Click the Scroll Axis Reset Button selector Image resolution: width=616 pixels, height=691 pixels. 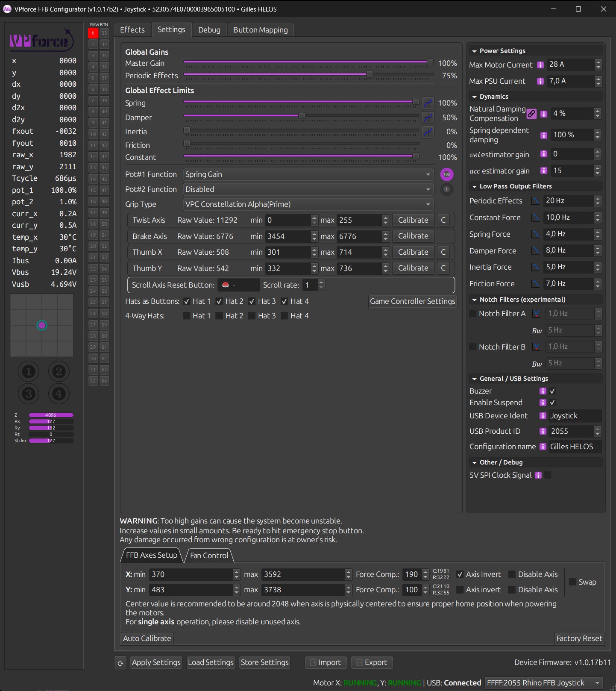[x=239, y=285]
